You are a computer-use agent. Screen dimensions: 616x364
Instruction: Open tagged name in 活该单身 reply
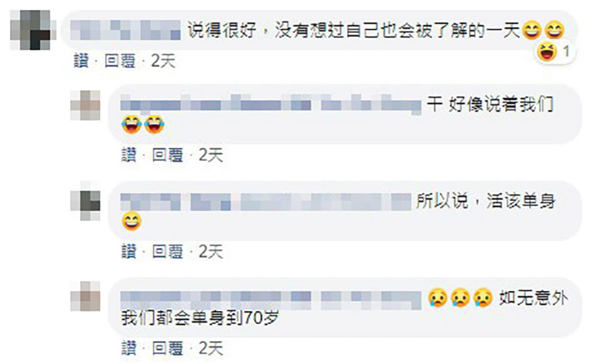(266, 202)
